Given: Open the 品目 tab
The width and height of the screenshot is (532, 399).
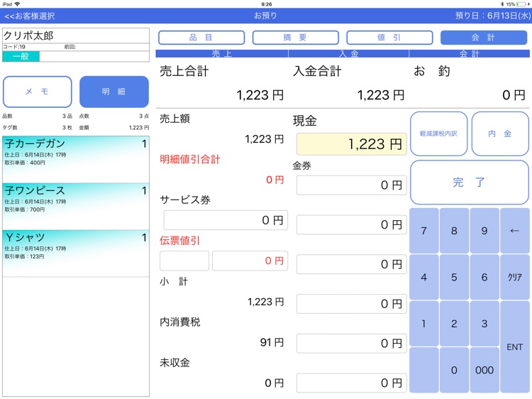Looking at the screenshot, I should [x=201, y=38].
